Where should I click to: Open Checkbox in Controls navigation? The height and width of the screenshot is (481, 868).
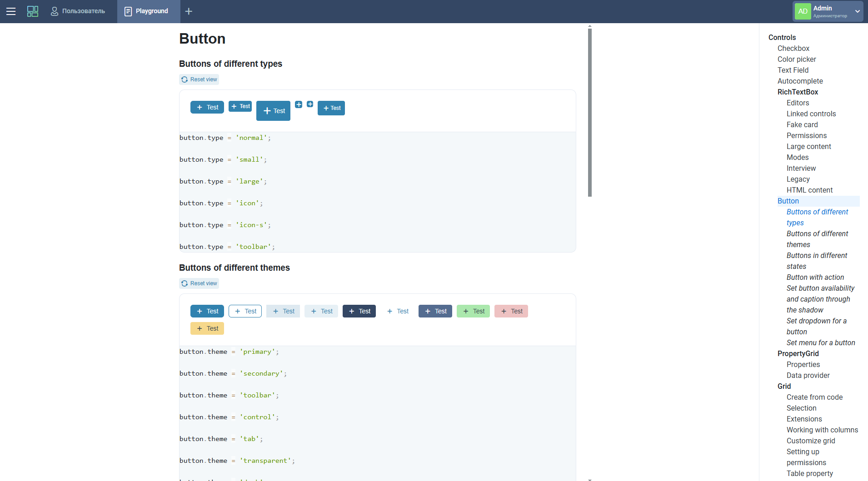793,48
